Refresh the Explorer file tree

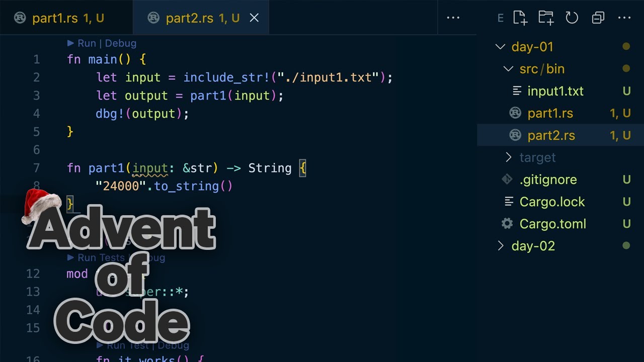[572, 18]
